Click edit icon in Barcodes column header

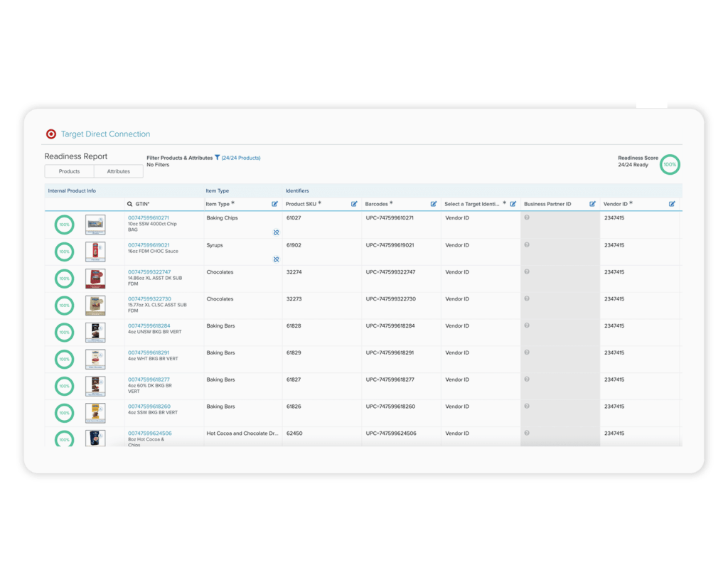[x=434, y=204]
